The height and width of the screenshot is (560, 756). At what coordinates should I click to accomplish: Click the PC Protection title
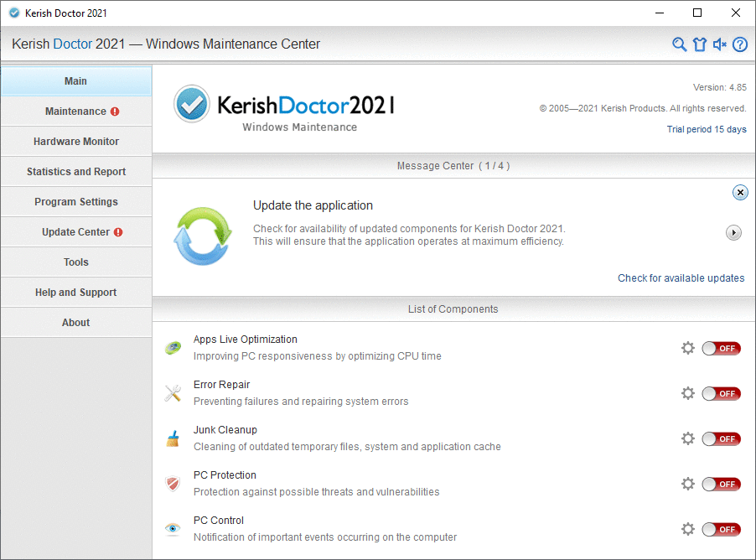tap(225, 475)
